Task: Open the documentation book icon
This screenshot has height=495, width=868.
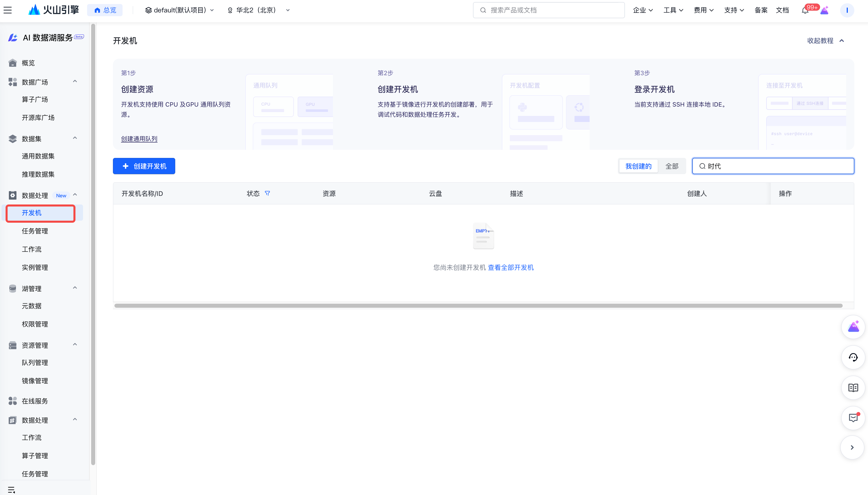Action: [853, 387]
